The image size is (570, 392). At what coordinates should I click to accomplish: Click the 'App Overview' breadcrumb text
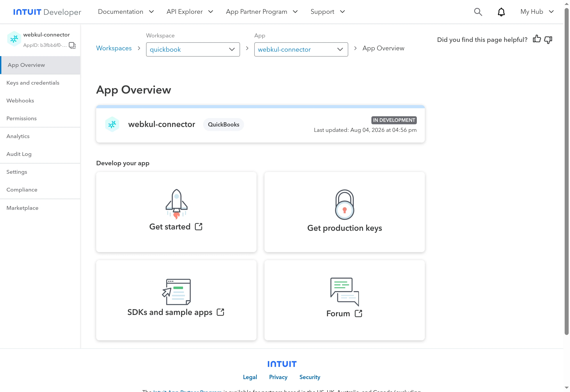(x=383, y=48)
